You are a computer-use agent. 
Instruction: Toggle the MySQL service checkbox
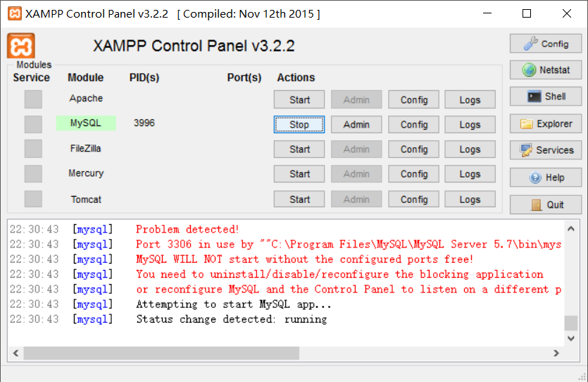click(33, 124)
